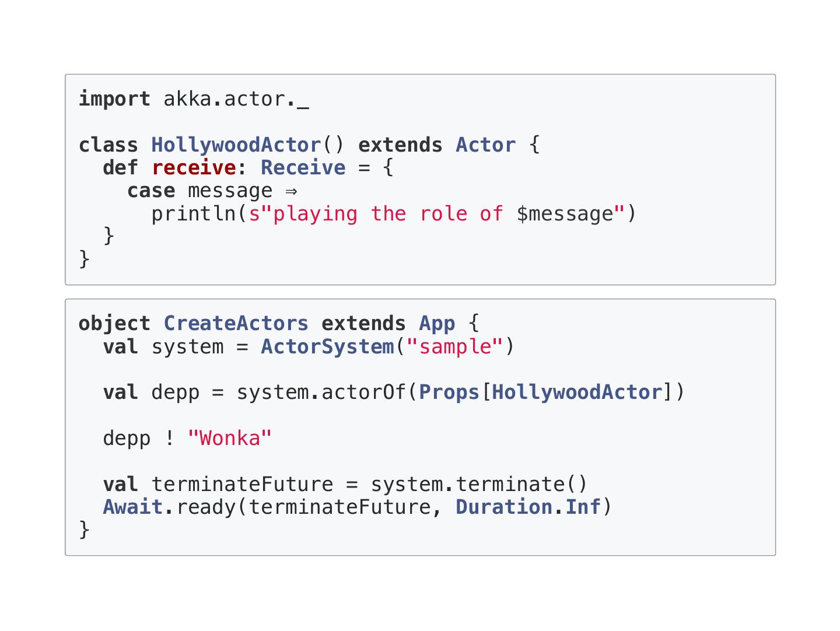Viewport: 840px width, 631px height.
Task: Click the import keyword in first code block
Action: click(114, 99)
